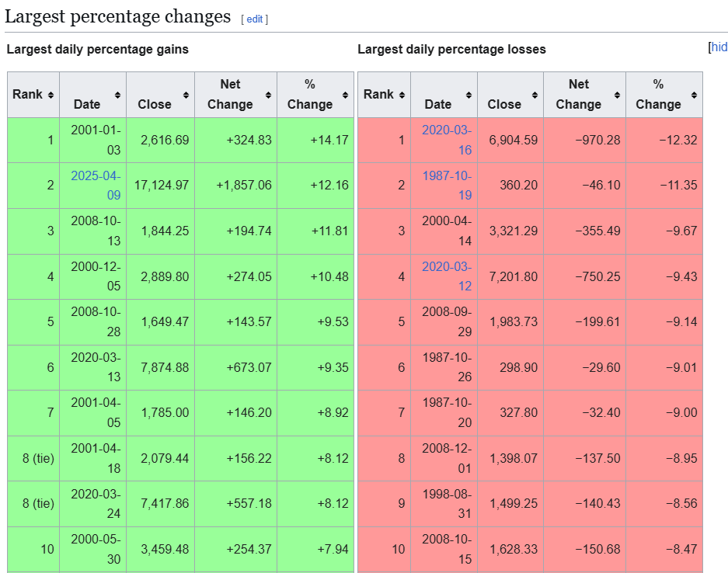The image size is (728, 573).
Task: Sort gains table by Date column arrow
Action: [117, 95]
